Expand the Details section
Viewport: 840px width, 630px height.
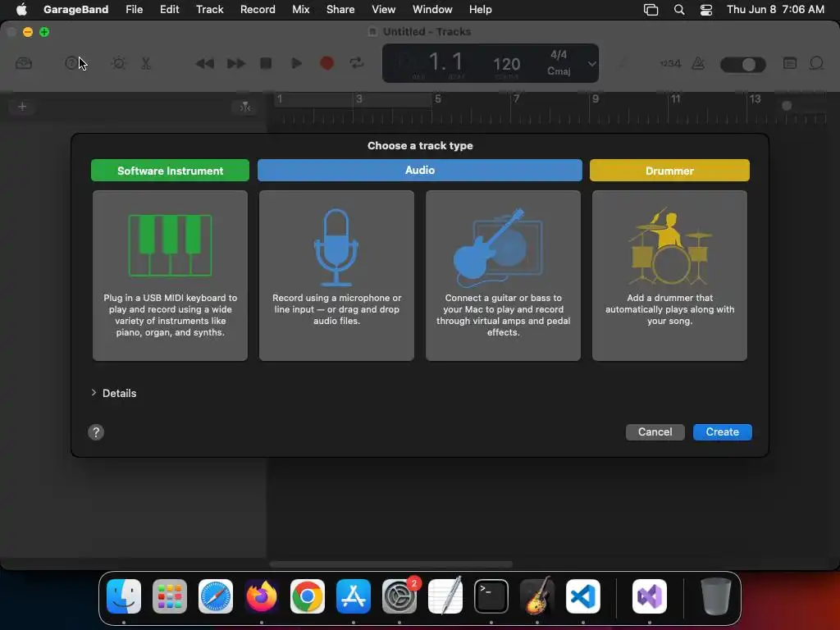[x=94, y=393]
